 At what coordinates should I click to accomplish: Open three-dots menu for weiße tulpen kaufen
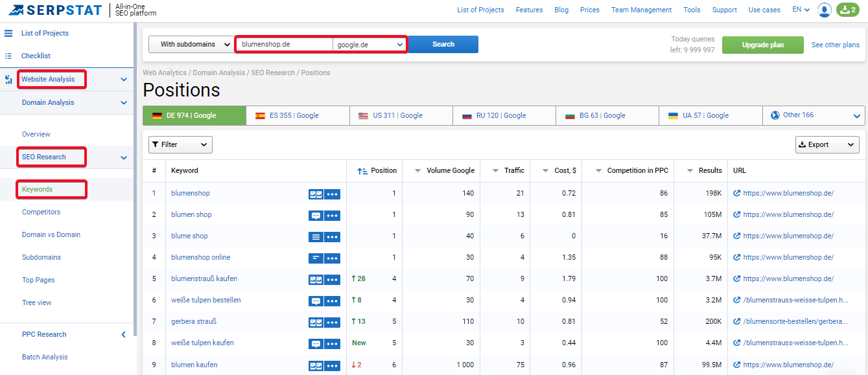click(332, 343)
